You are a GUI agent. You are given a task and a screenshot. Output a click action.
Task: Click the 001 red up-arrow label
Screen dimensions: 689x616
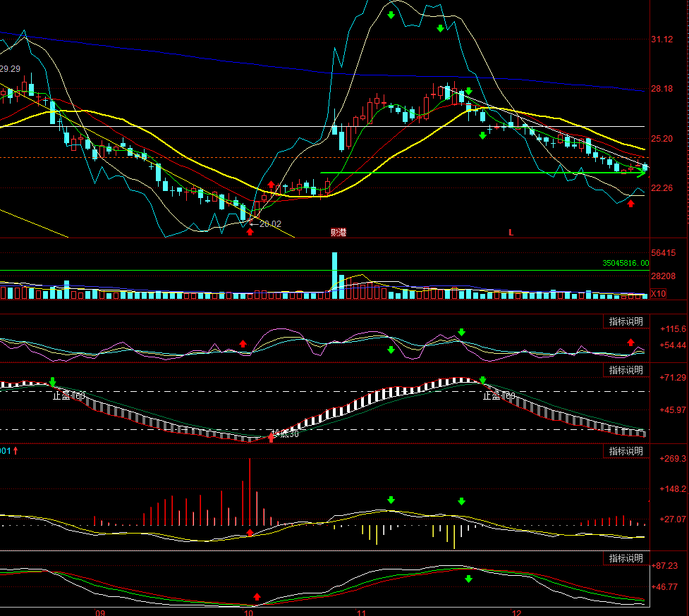click(x=8, y=450)
